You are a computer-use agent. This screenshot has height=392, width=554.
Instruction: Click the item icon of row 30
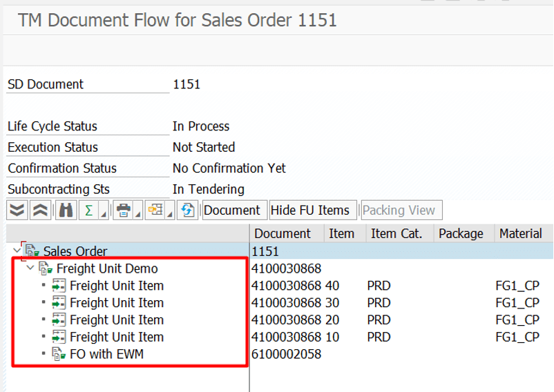click(59, 303)
